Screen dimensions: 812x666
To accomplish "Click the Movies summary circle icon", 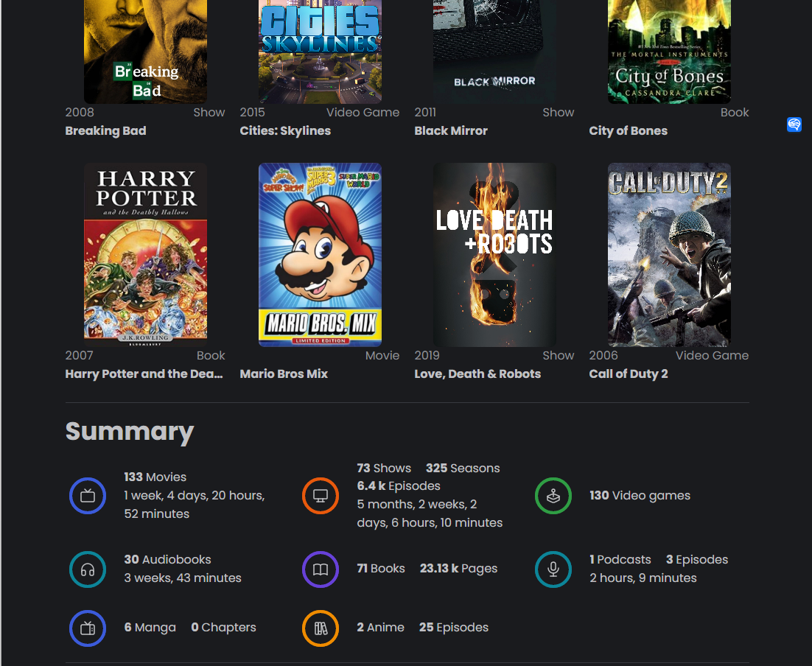I will (88, 496).
